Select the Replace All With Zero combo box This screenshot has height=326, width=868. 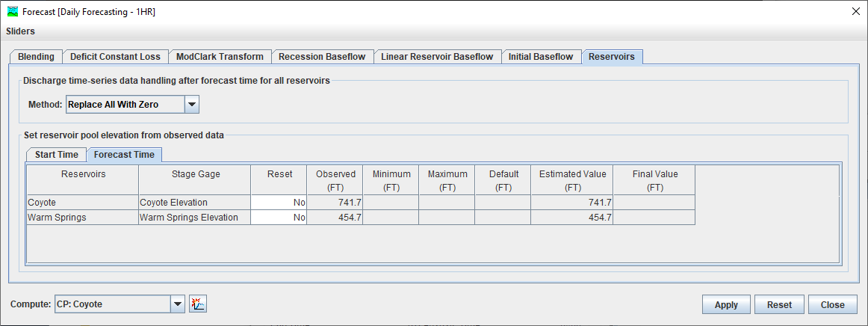click(132, 104)
